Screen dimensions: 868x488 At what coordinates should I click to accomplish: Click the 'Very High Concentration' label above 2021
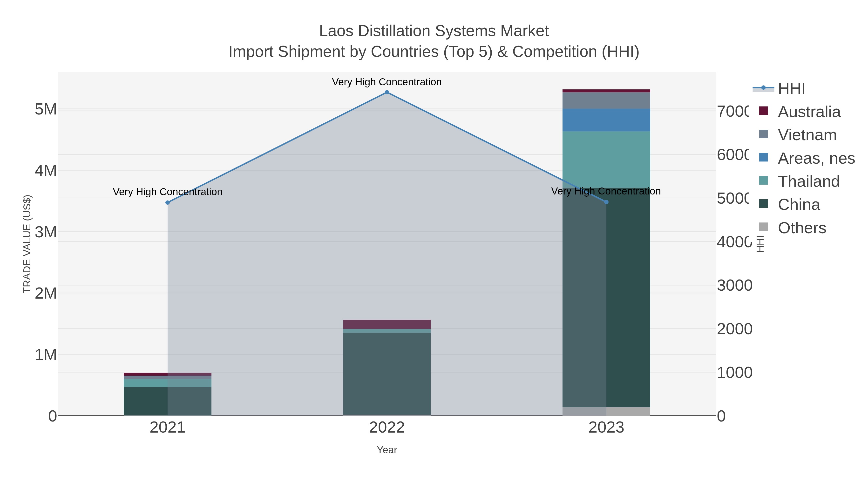(168, 192)
